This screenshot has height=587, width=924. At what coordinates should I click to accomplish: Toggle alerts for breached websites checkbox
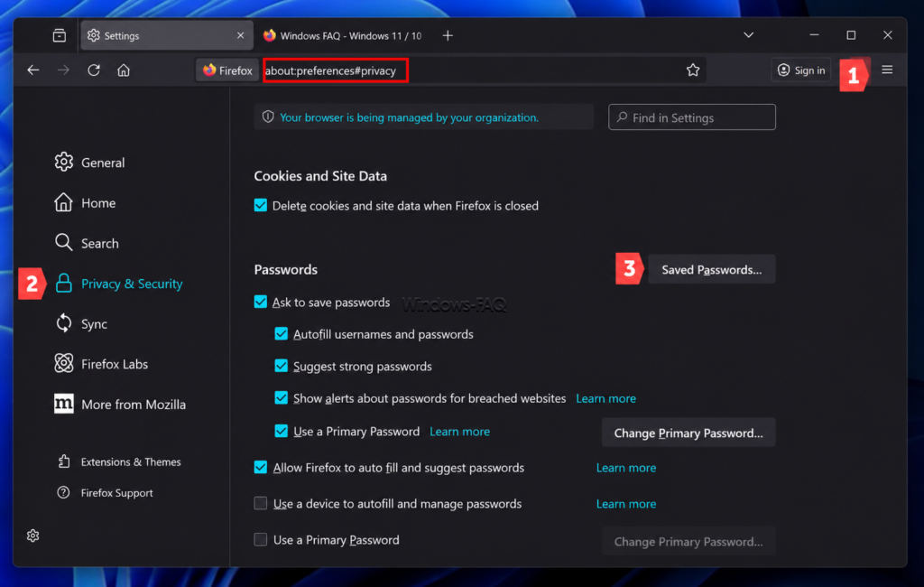[x=282, y=398]
